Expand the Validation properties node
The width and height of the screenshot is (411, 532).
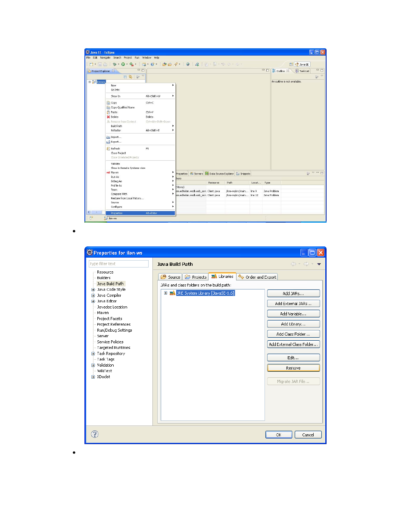point(93,365)
